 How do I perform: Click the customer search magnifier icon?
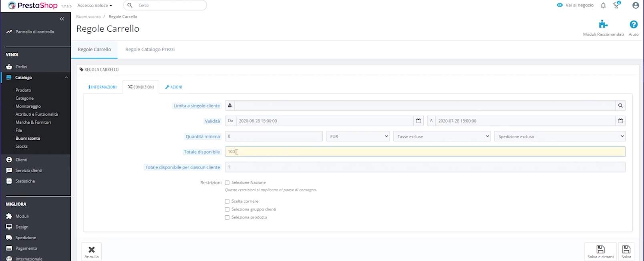(x=620, y=106)
